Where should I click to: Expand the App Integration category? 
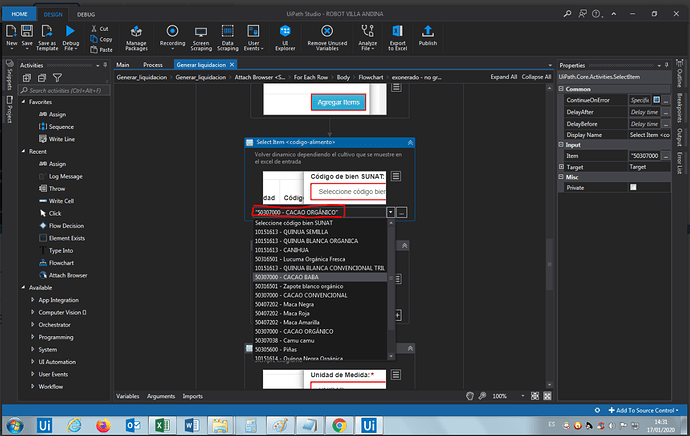[x=32, y=300]
